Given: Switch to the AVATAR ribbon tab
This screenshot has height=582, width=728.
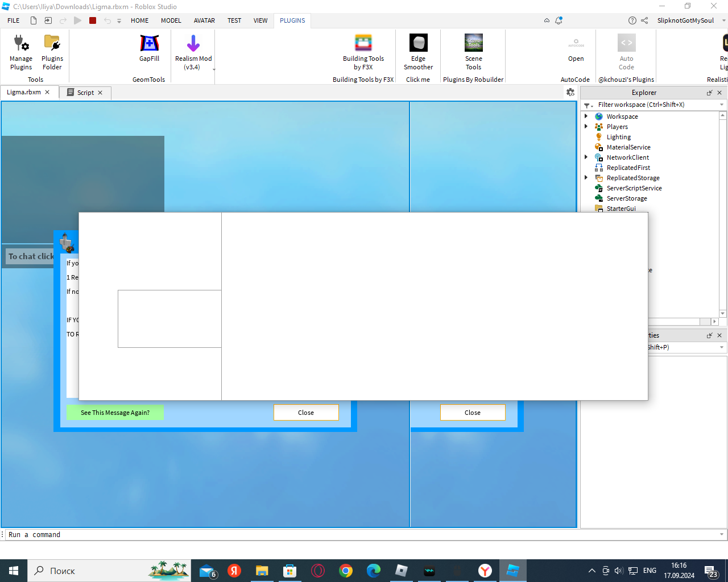Looking at the screenshot, I should point(204,20).
